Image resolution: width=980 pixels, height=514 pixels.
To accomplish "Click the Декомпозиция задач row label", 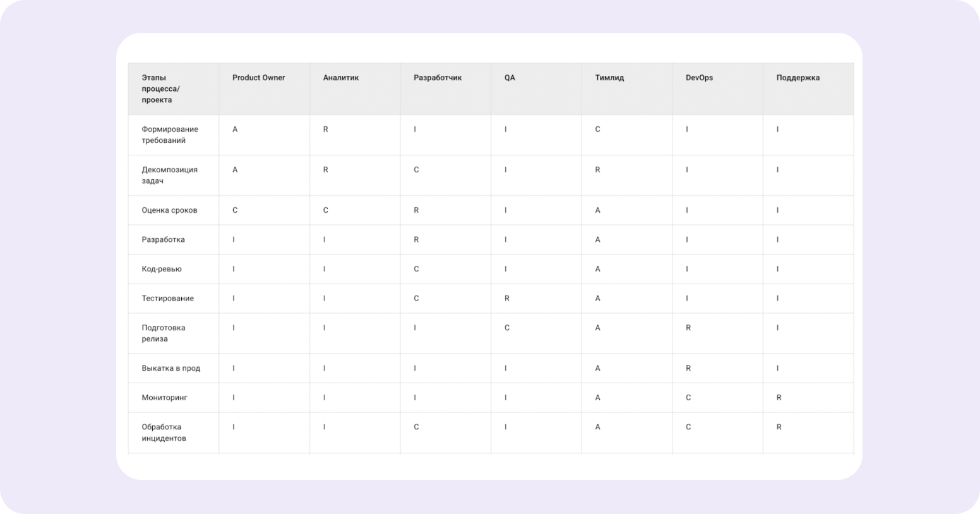I will click(169, 175).
